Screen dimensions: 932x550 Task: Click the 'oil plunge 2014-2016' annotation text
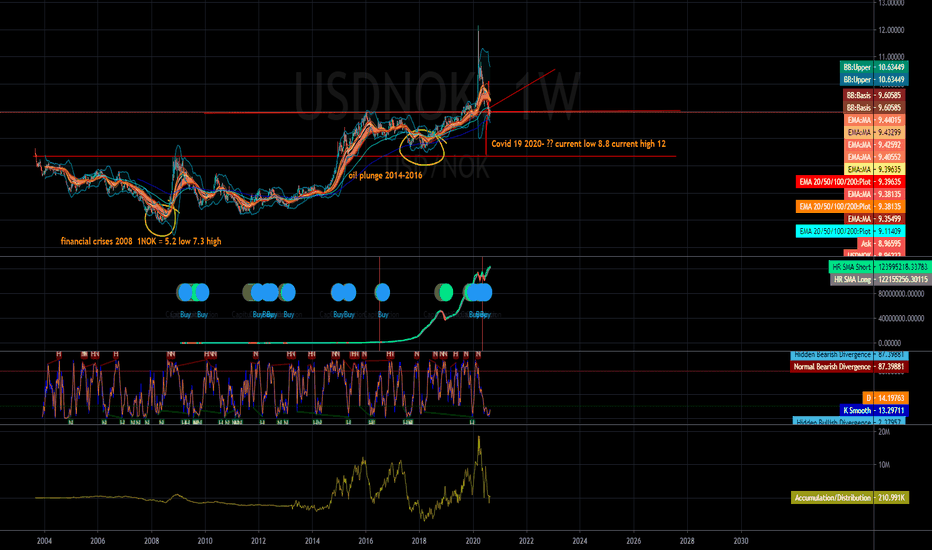coord(385,175)
